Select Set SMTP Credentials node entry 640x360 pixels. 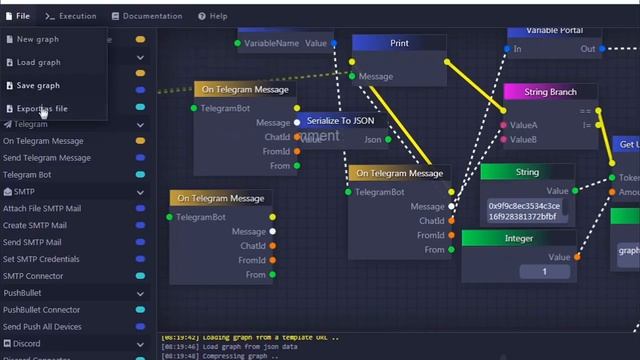(41, 259)
